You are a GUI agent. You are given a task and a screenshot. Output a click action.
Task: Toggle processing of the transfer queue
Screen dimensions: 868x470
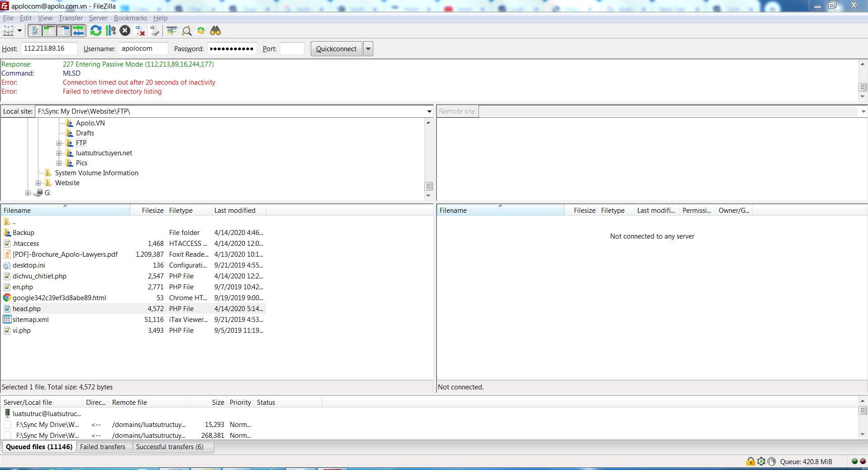110,31
